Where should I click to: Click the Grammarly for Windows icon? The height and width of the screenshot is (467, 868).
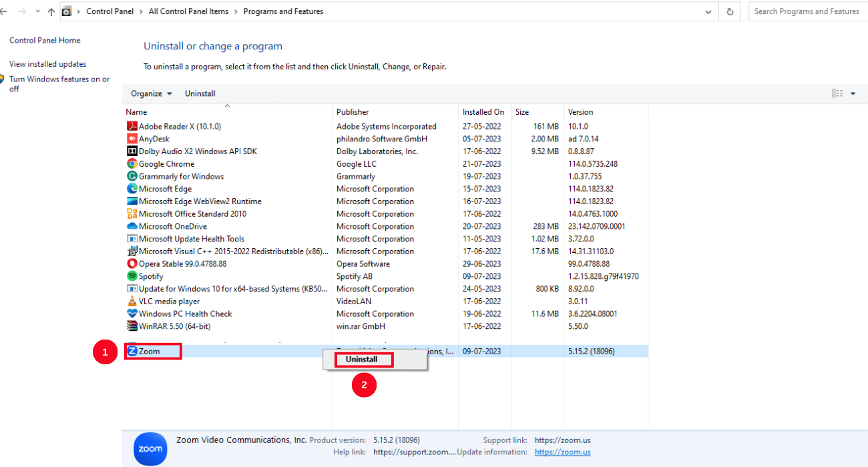[x=132, y=176]
